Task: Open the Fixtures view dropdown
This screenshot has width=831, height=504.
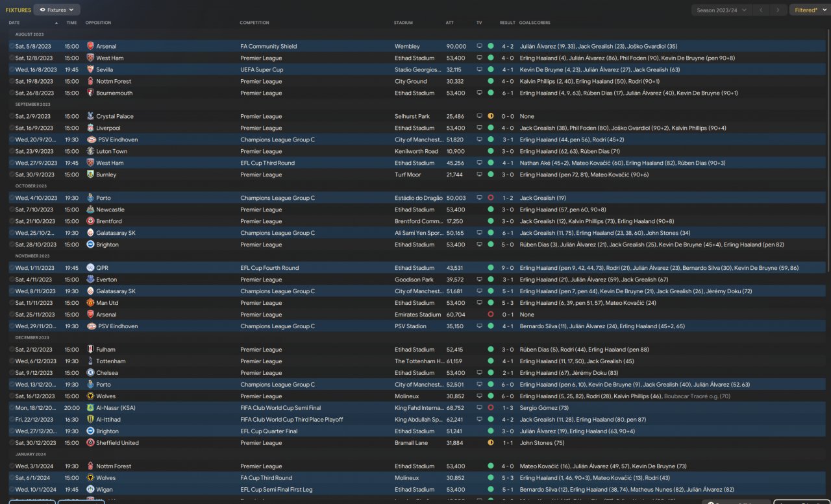Action: (57, 10)
